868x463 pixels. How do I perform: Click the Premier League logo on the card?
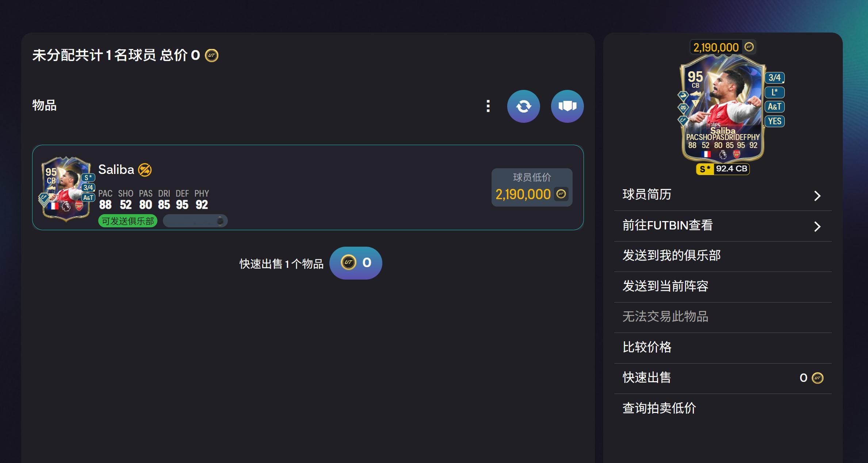click(x=723, y=155)
